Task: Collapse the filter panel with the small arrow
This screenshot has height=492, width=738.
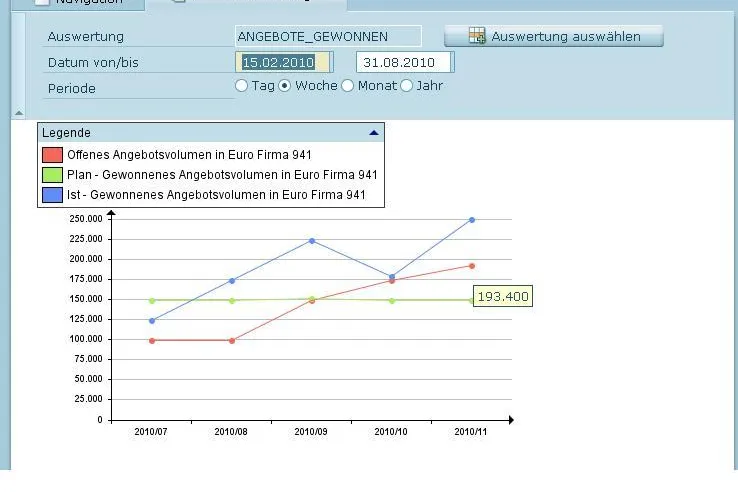Action: [19, 113]
